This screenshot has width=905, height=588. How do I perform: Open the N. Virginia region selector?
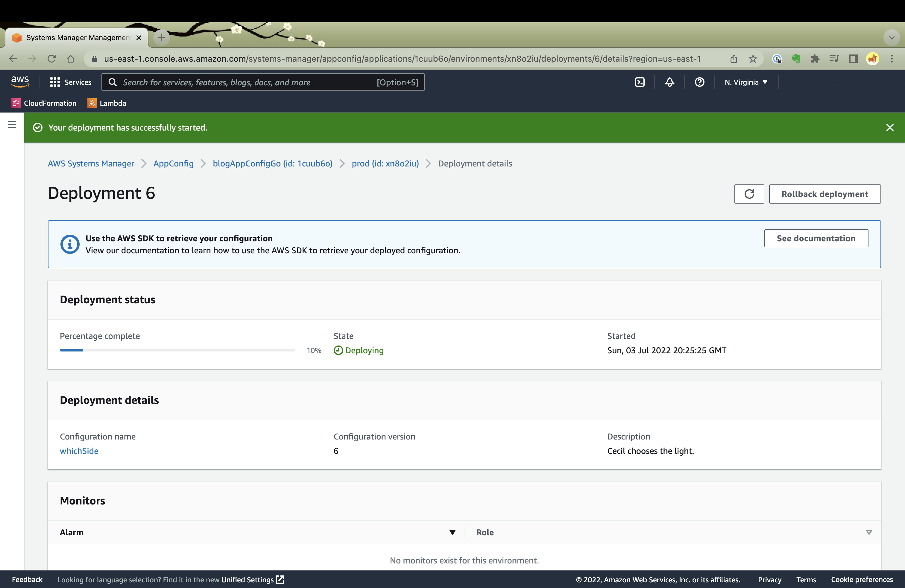(745, 82)
